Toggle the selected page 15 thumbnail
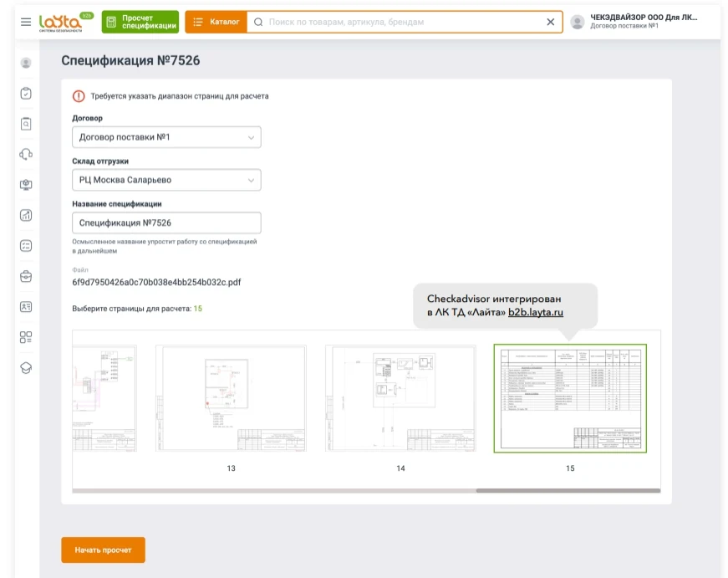This screenshot has height=578, width=728. (x=570, y=398)
